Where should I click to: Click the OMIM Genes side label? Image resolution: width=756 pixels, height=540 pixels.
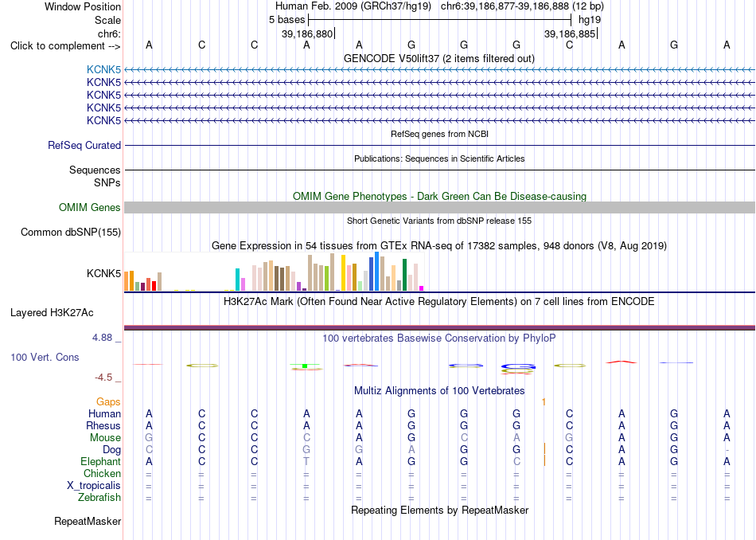pos(90,208)
